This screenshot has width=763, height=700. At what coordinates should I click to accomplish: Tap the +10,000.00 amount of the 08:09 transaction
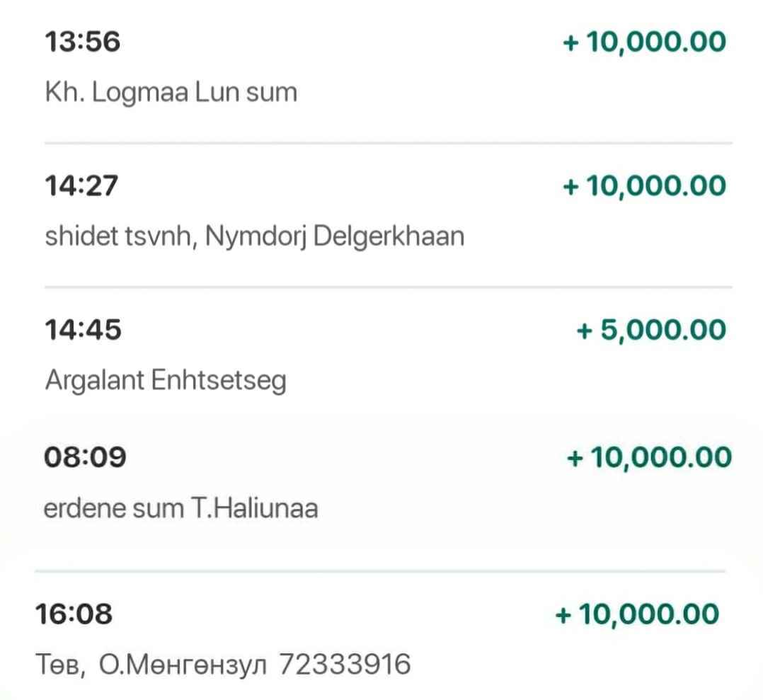coord(649,457)
